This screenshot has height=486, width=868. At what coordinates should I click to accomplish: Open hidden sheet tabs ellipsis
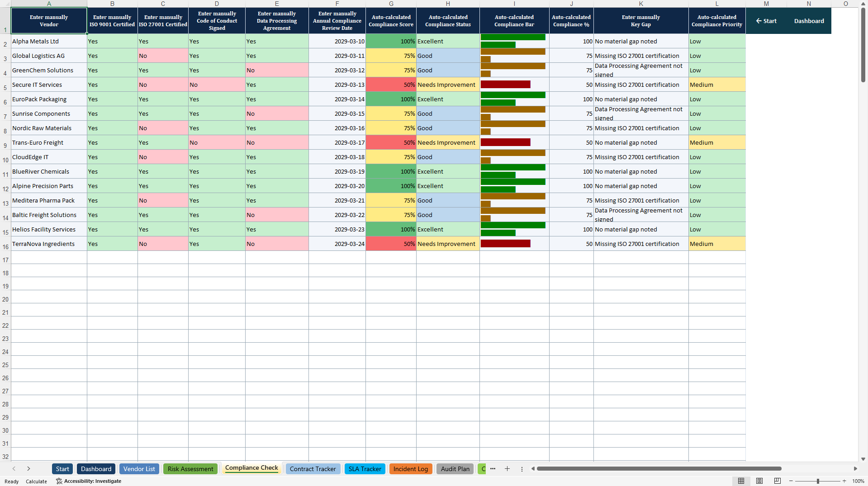(493, 469)
